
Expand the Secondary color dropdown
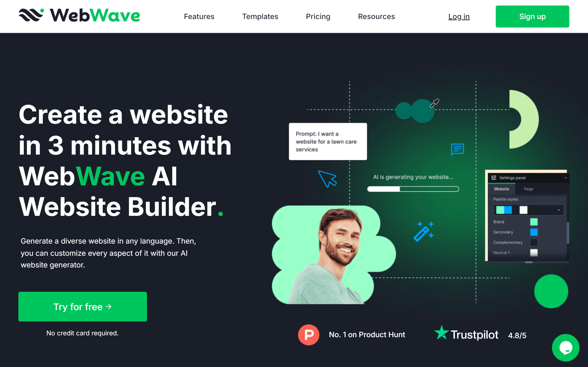[535, 232]
